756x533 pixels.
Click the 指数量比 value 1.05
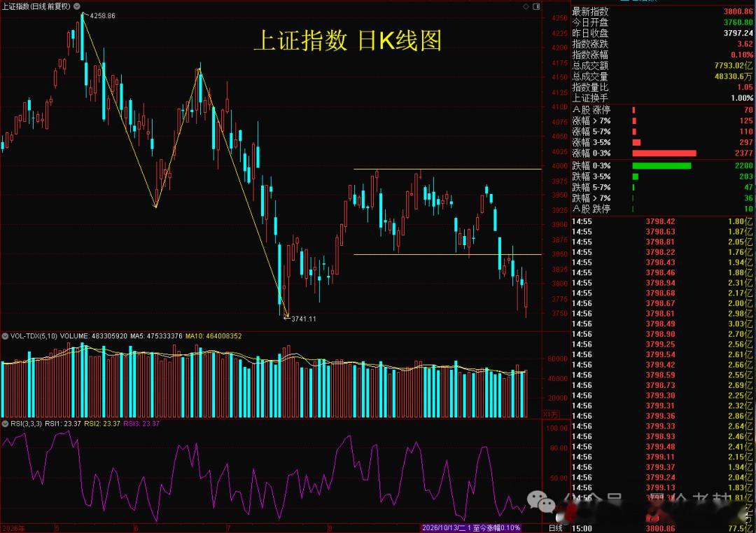click(745, 88)
